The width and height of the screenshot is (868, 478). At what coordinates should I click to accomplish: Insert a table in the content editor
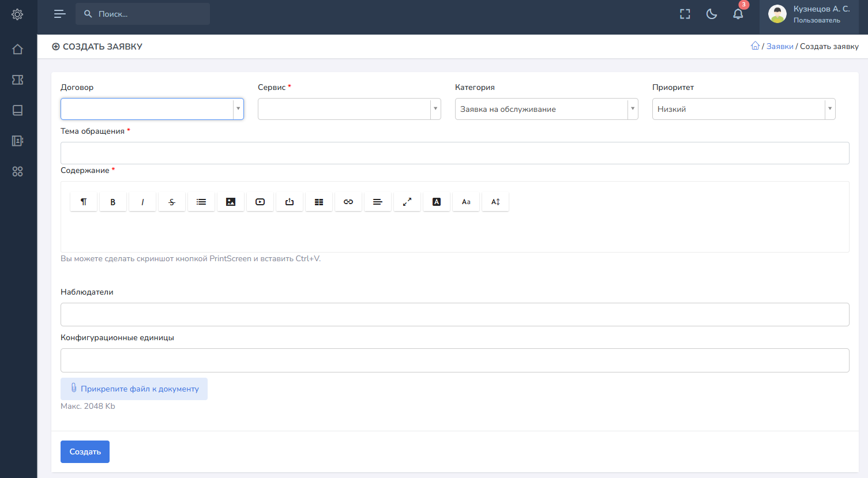(319, 202)
